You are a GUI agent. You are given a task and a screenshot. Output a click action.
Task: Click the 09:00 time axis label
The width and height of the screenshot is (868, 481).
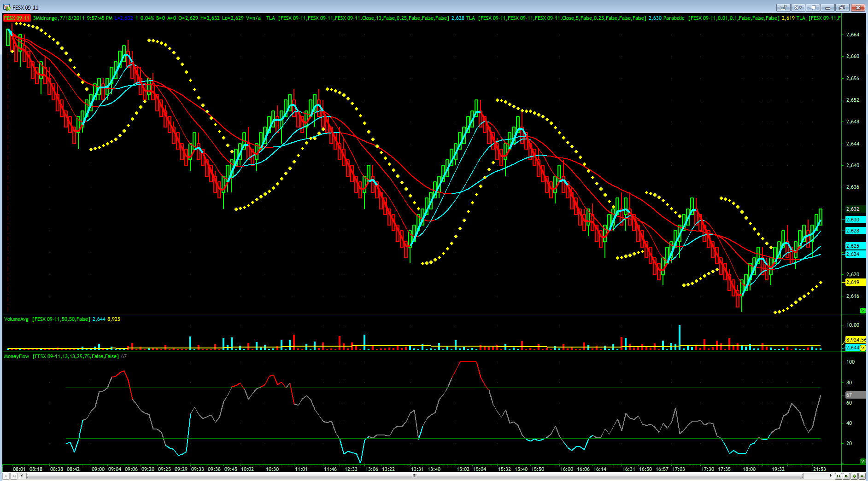pyautogui.click(x=98, y=469)
